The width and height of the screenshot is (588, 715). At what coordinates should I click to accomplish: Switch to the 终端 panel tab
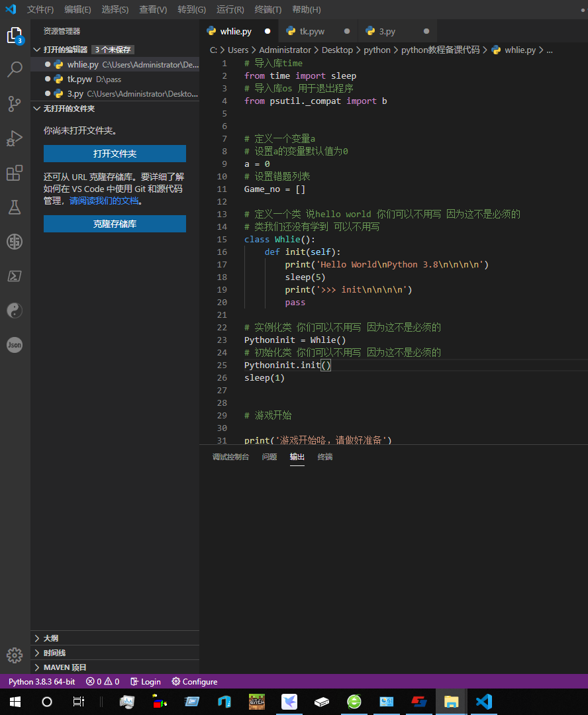point(325,456)
